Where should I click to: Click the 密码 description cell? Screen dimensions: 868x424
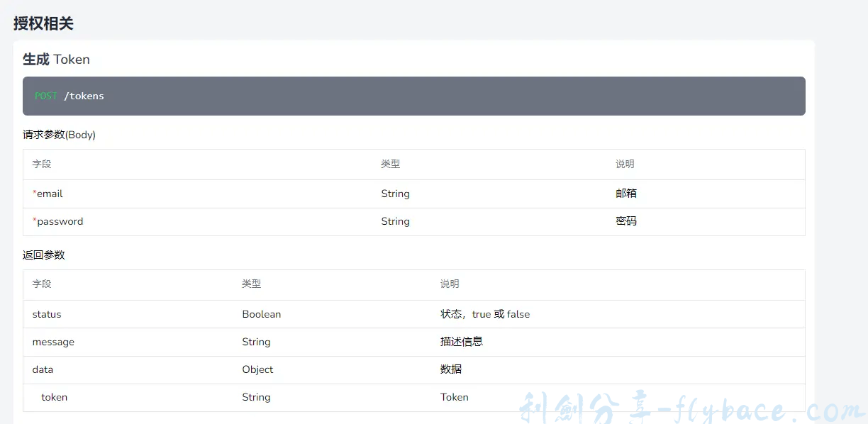pyautogui.click(x=626, y=221)
